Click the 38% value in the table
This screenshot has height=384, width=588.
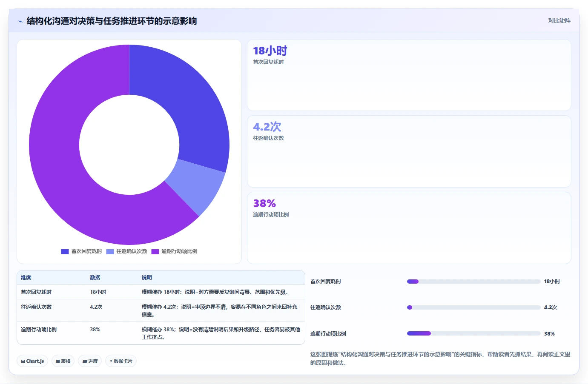95,330
